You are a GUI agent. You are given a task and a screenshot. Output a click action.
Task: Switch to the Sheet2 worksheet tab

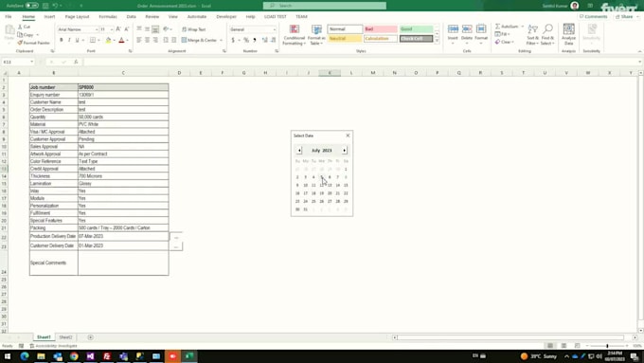(x=65, y=337)
